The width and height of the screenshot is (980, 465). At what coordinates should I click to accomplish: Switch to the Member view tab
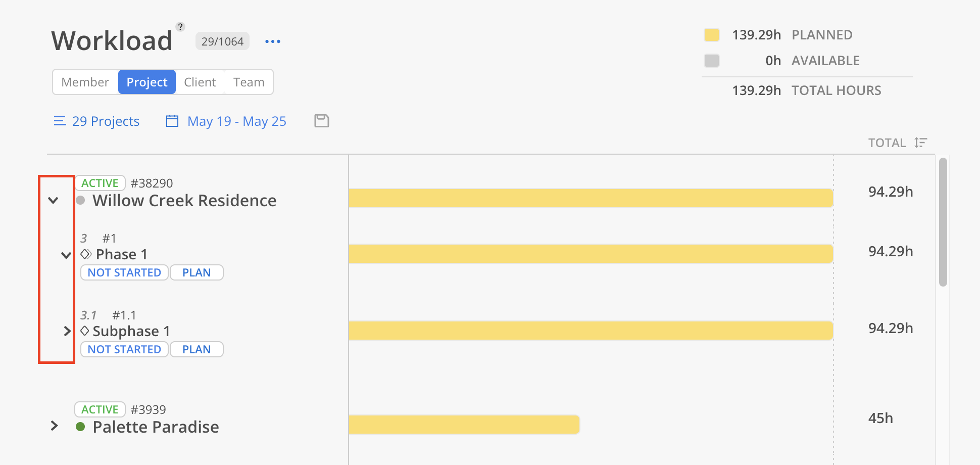(x=85, y=81)
